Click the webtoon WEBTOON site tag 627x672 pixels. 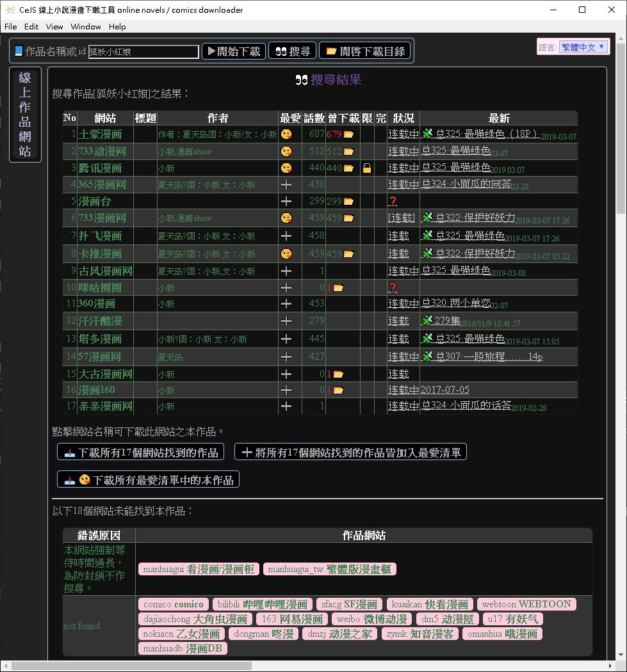coord(526,604)
